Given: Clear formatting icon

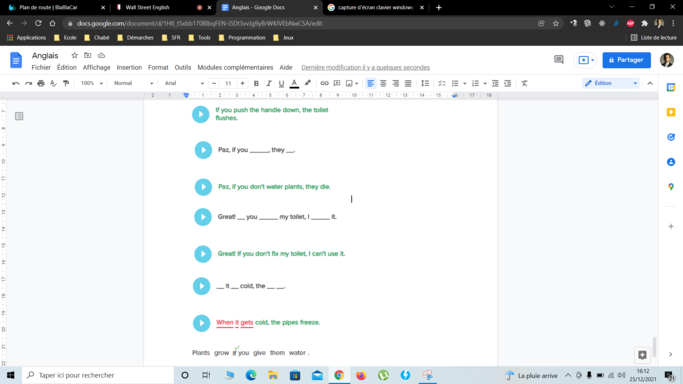Looking at the screenshot, I should [x=524, y=83].
